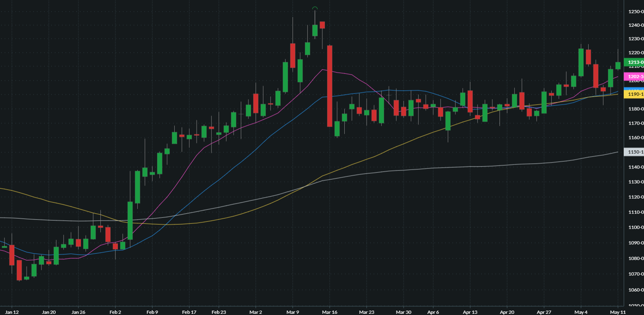644x315 pixels.
Task: Click the 1180-0 price axis label
Action: [x=636, y=109]
